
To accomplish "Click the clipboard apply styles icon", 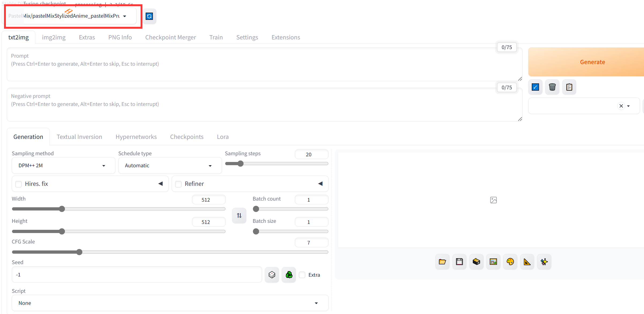I will pyautogui.click(x=569, y=87).
